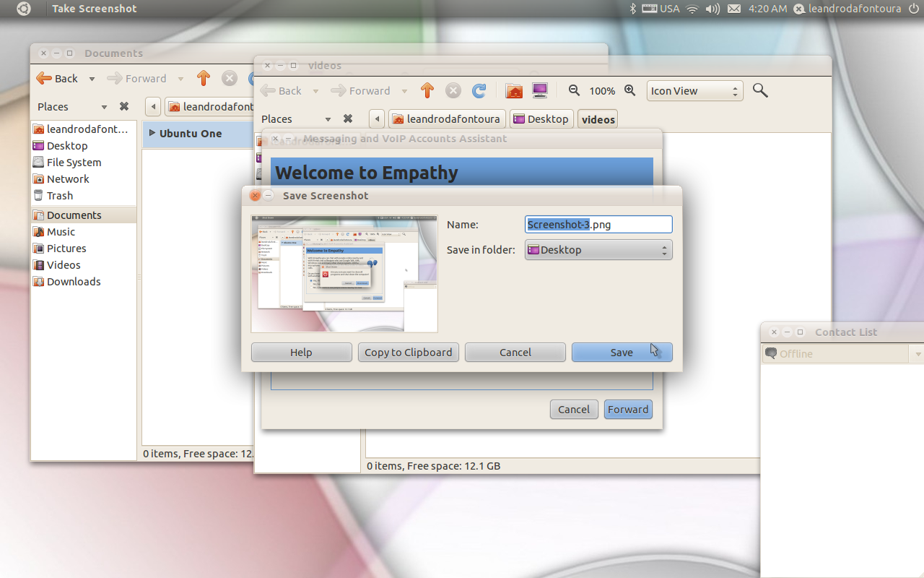Open Back history arrow in videos window

click(315, 91)
